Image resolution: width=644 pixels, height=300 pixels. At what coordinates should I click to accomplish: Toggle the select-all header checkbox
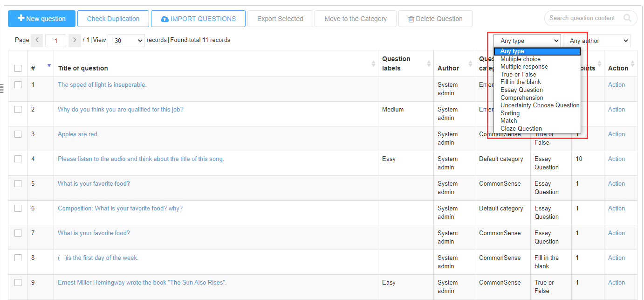[x=18, y=68]
